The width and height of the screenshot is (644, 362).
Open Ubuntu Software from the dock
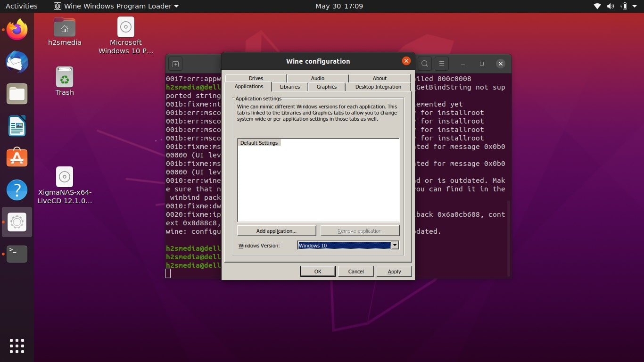pos(17,158)
